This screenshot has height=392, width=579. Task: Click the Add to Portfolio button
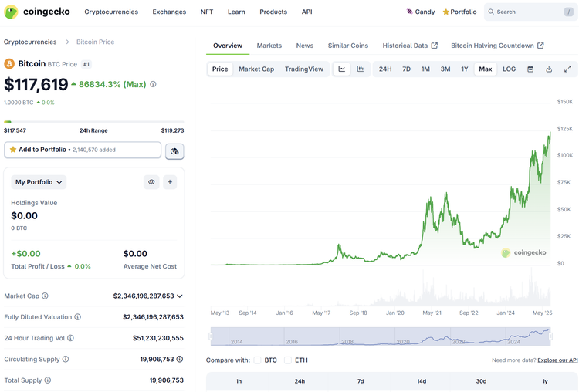83,150
